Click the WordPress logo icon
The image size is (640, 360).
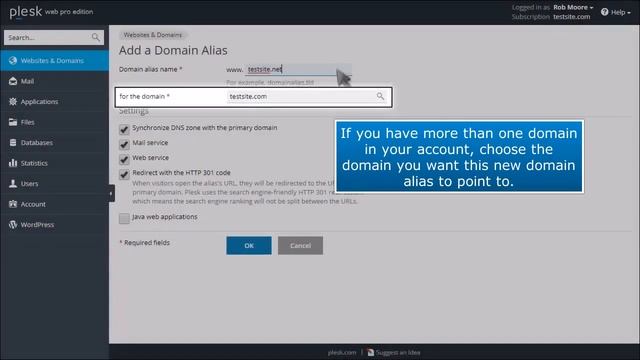pyautogui.click(x=13, y=224)
